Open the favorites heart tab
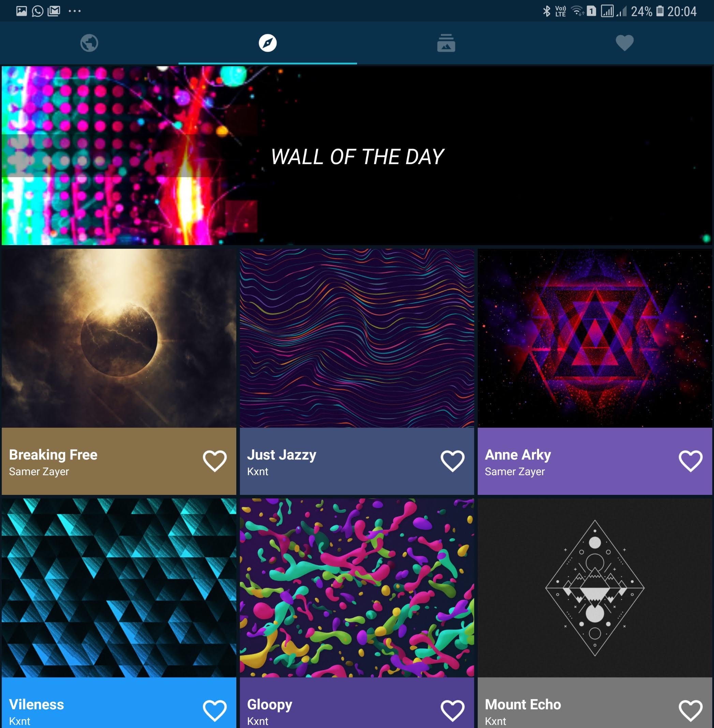714x728 pixels. (x=624, y=43)
